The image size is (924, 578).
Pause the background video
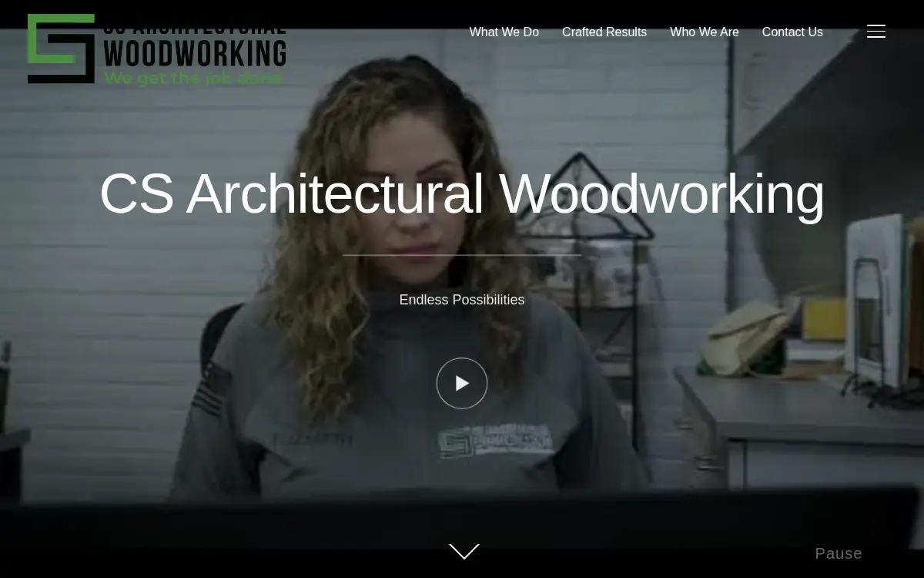coord(839,553)
